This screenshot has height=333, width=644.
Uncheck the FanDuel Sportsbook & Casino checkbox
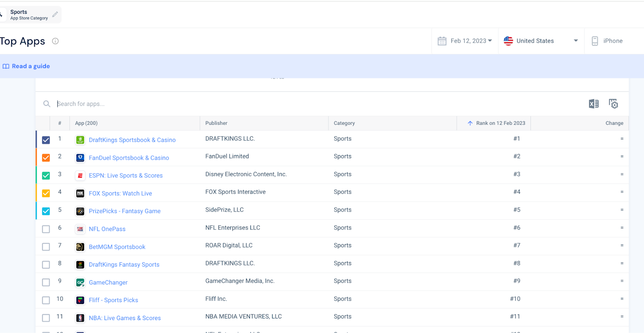pos(46,158)
